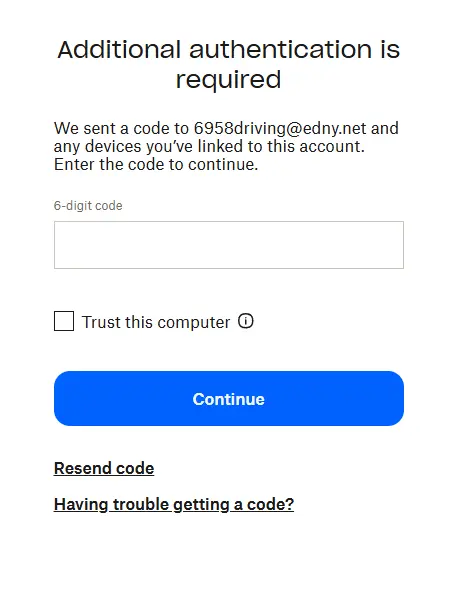Open the Having trouble getting a code? link
460x591 pixels.
[x=174, y=505]
